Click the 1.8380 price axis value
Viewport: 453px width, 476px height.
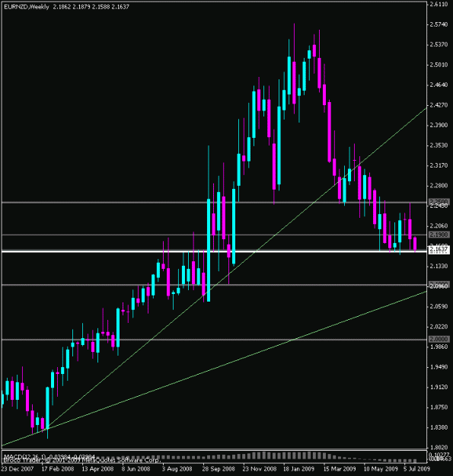pyautogui.click(x=439, y=427)
